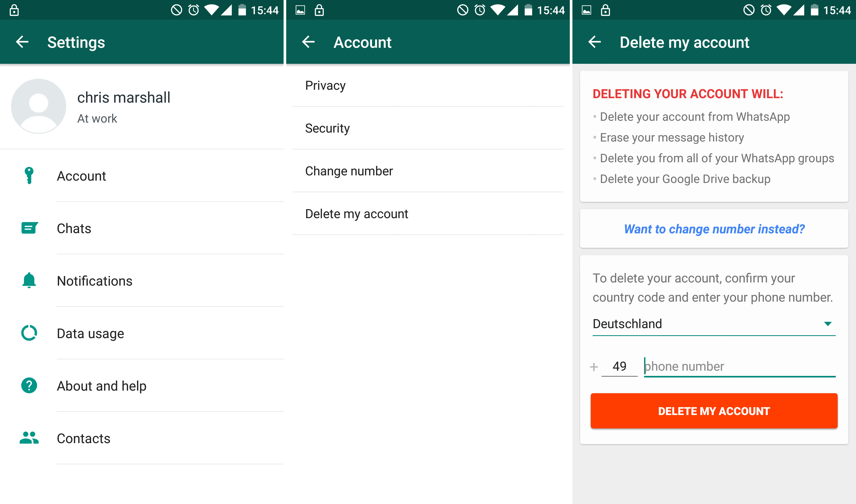Click Change number option

pyautogui.click(x=349, y=171)
